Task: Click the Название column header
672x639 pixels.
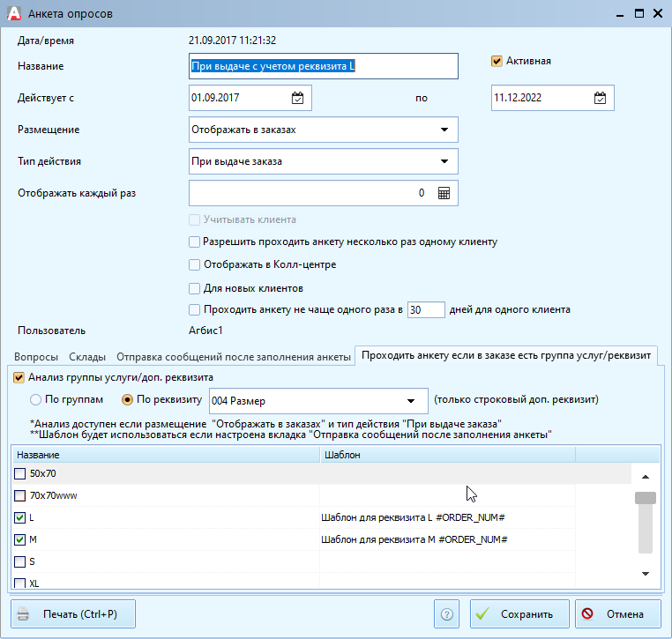Action: pos(166,455)
